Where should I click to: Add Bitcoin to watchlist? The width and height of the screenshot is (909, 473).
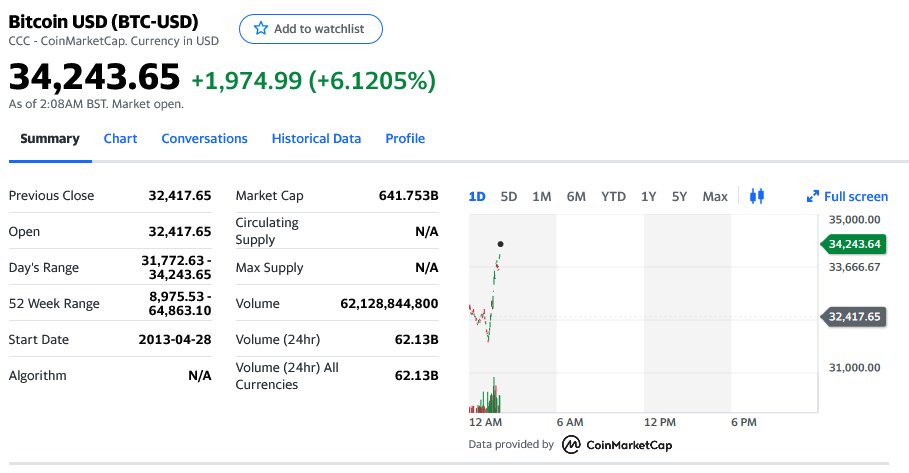311,29
